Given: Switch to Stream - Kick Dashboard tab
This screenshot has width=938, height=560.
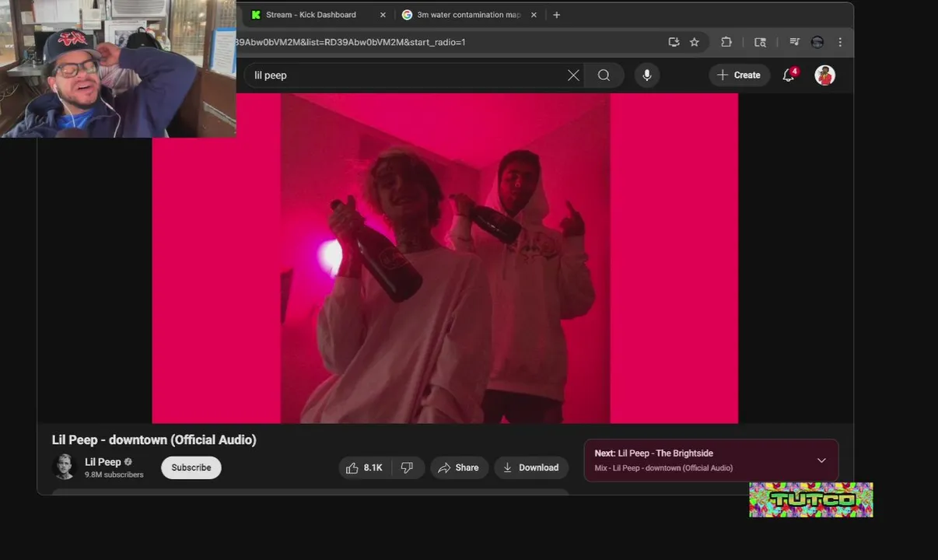Looking at the screenshot, I should [318, 15].
